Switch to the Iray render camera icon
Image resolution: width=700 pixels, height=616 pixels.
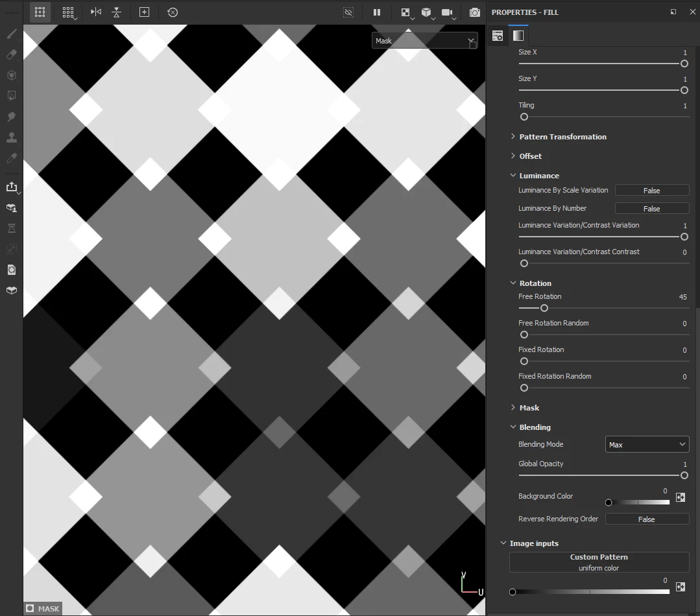pos(474,12)
